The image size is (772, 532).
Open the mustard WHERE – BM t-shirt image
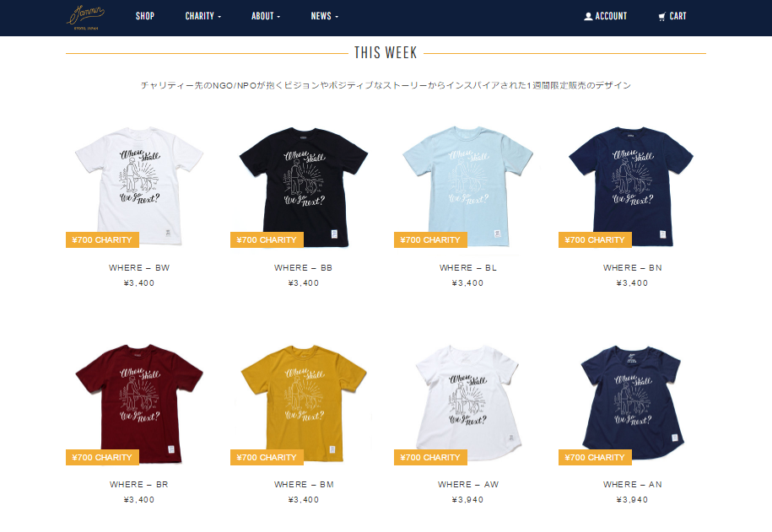[x=304, y=404]
